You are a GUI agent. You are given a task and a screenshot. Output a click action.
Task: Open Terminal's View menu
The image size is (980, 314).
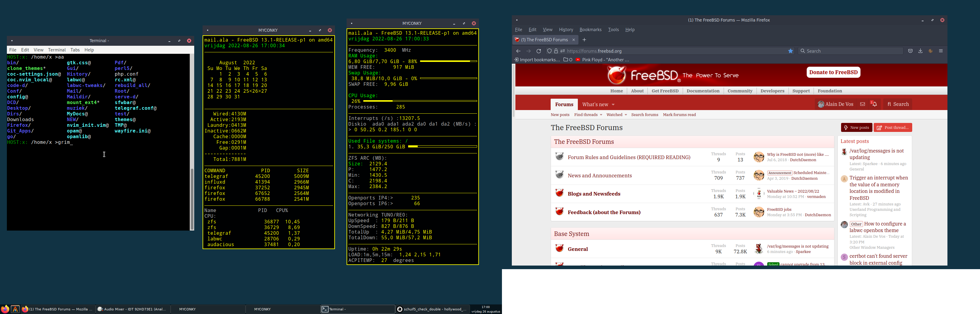pyautogui.click(x=39, y=50)
